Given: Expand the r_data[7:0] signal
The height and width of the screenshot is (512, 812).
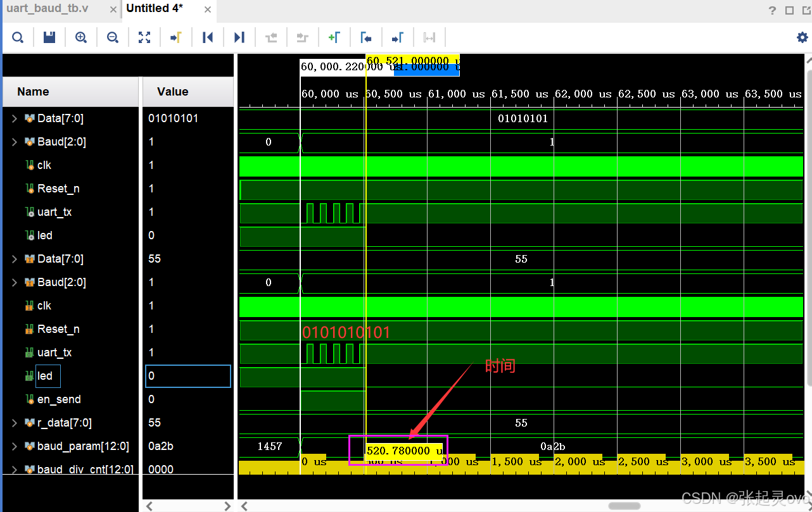Looking at the screenshot, I should 15,423.
